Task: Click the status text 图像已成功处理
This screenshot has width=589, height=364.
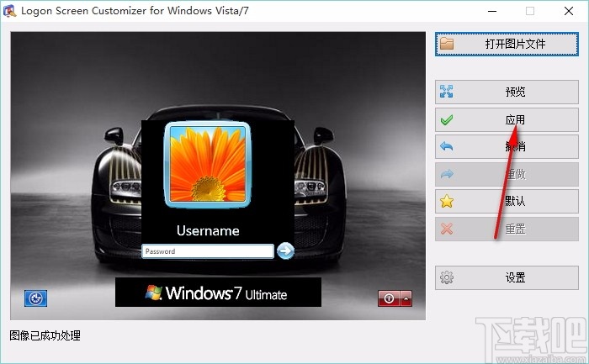Action: (45, 335)
